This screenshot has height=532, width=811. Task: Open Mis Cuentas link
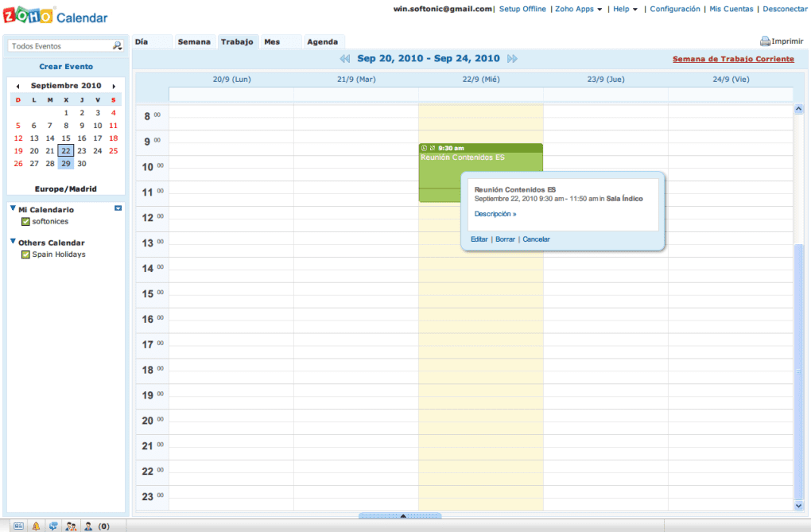pyautogui.click(x=731, y=9)
